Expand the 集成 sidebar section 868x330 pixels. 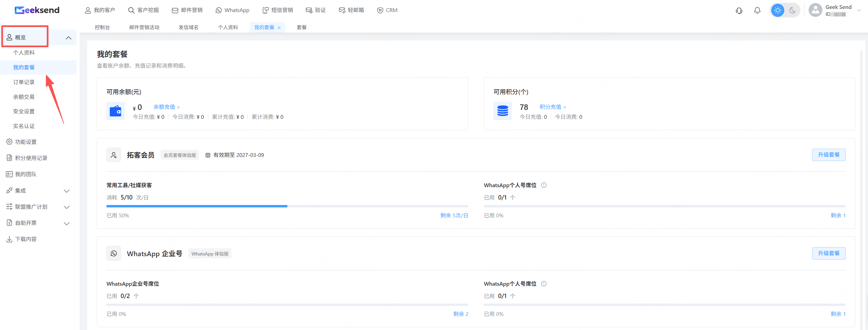(x=67, y=191)
